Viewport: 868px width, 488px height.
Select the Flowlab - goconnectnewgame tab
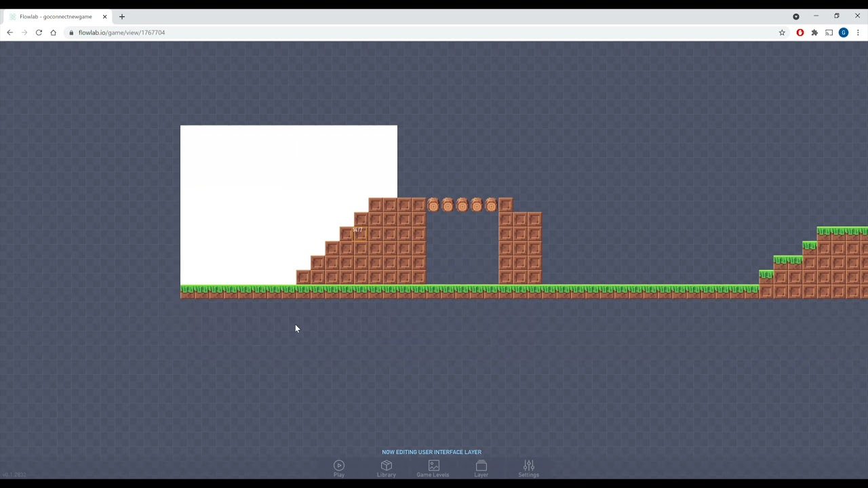(57, 16)
